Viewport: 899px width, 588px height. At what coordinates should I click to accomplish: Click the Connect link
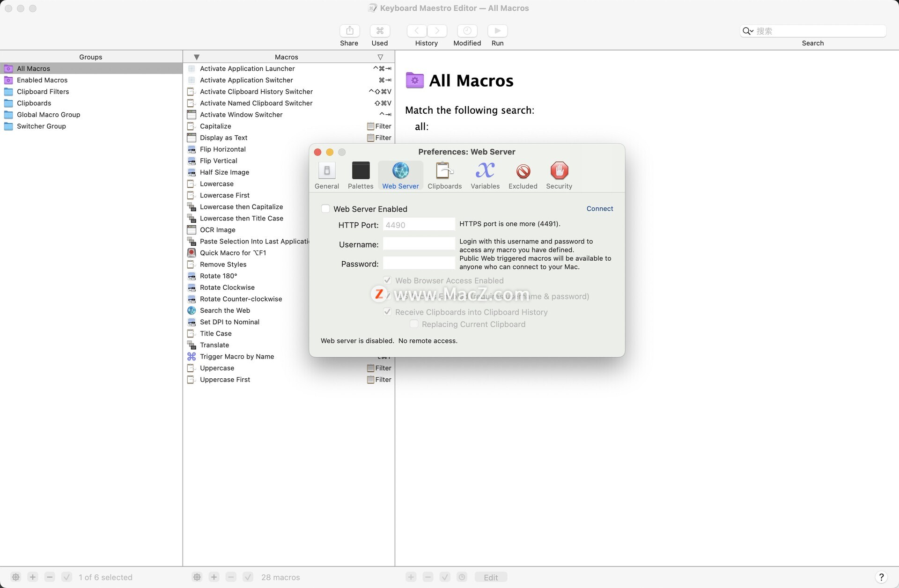[x=600, y=209]
